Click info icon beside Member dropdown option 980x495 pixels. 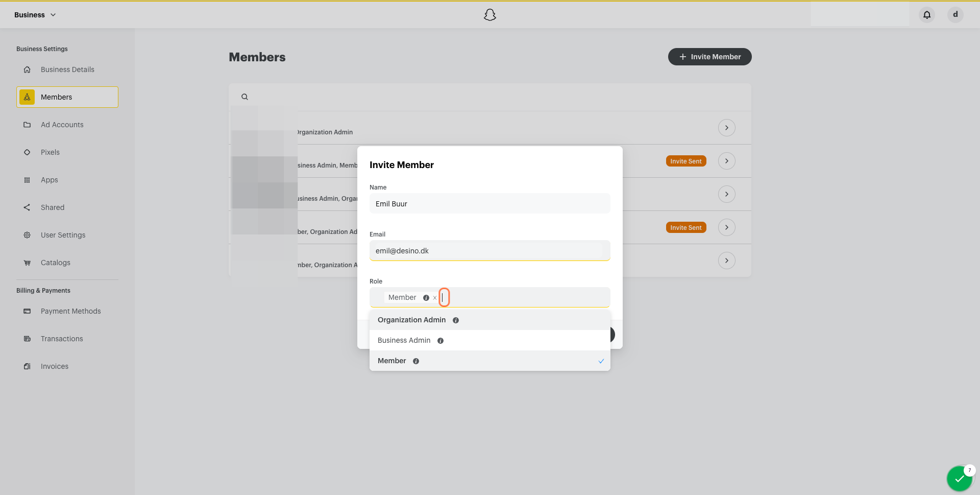[x=416, y=361]
